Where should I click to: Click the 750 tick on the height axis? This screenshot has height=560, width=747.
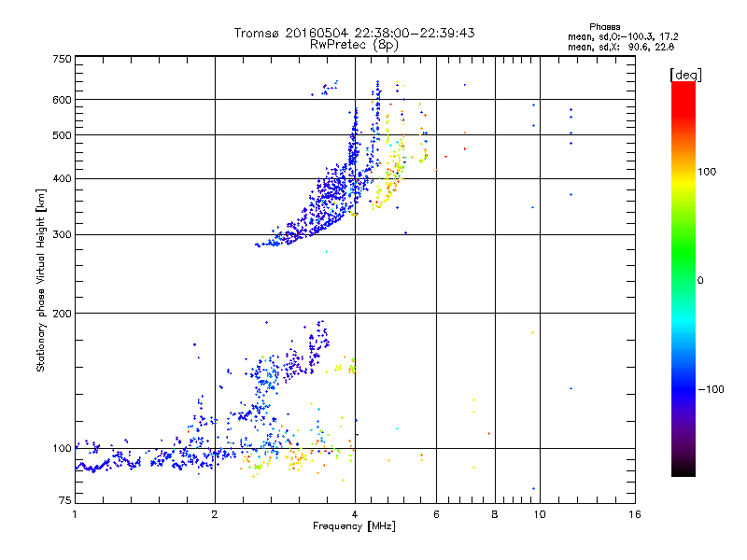(x=62, y=59)
